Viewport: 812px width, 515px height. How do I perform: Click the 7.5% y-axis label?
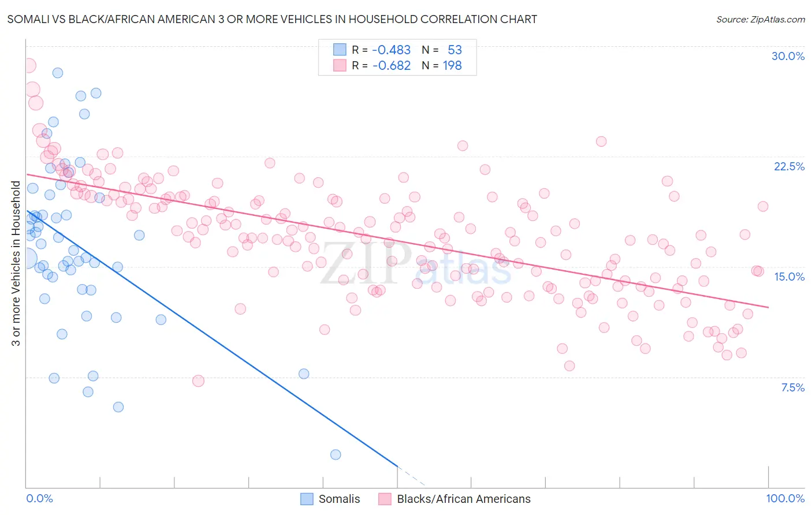(792, 387)
